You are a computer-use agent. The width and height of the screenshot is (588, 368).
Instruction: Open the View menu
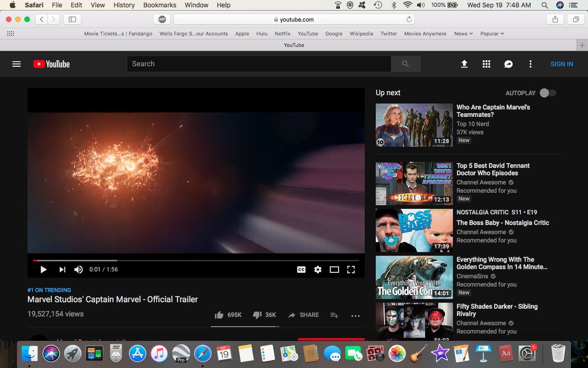click(98, 5)
